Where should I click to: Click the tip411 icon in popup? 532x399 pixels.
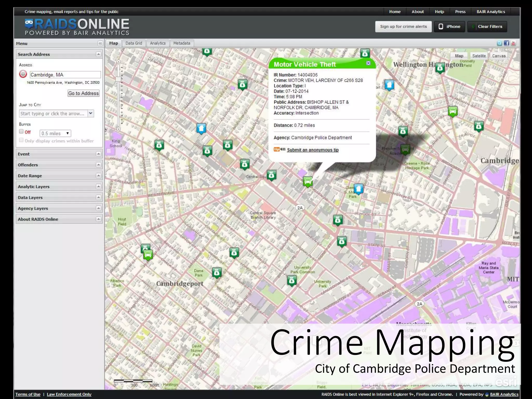pos(280,149)
